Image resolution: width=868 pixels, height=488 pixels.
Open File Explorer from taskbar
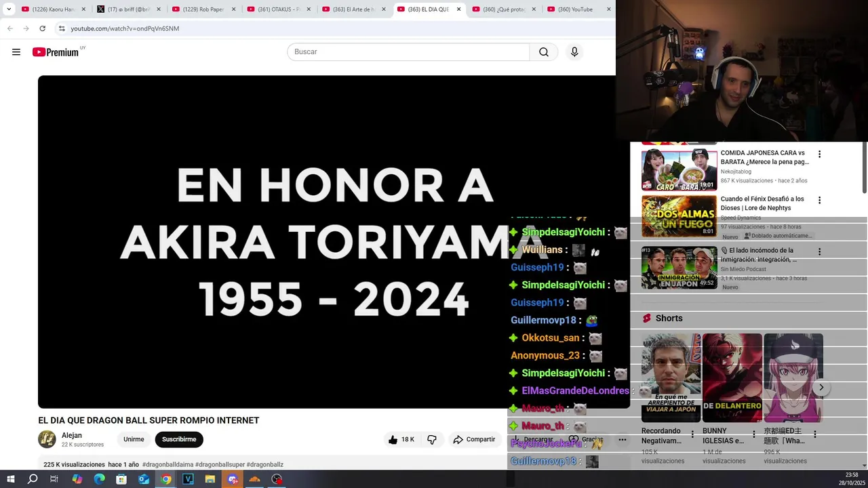210,479
